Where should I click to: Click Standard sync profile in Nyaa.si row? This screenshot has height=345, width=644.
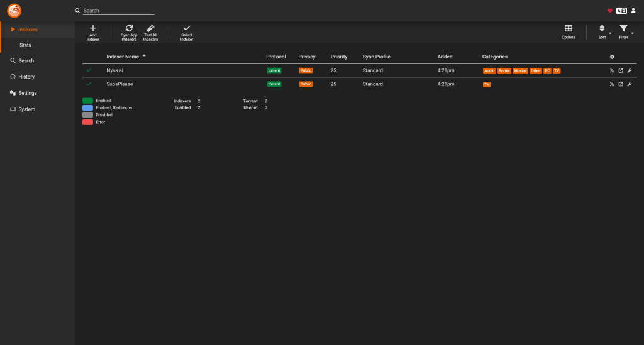tap(372, 70)
